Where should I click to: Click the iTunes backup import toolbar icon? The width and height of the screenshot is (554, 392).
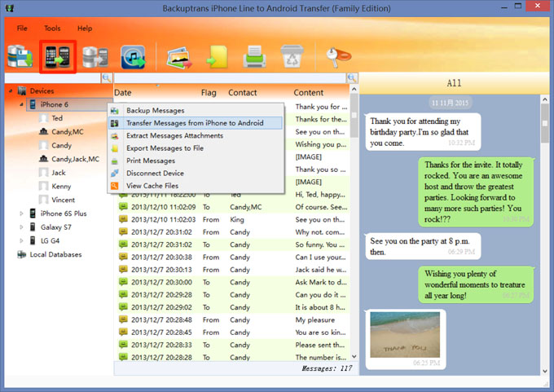point(133,57)
